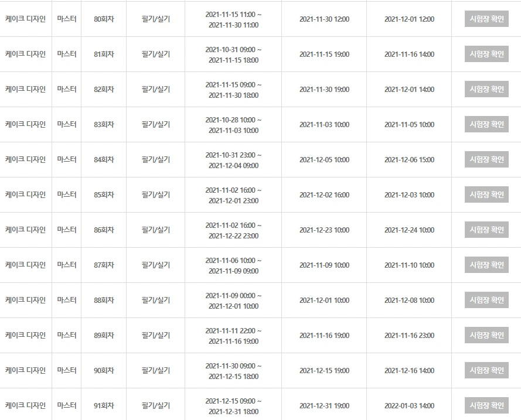Open 시험장 확인 for 91회차 row
Image resolution: width=521 pixels, height=420 pixels.
coord(486,406)
